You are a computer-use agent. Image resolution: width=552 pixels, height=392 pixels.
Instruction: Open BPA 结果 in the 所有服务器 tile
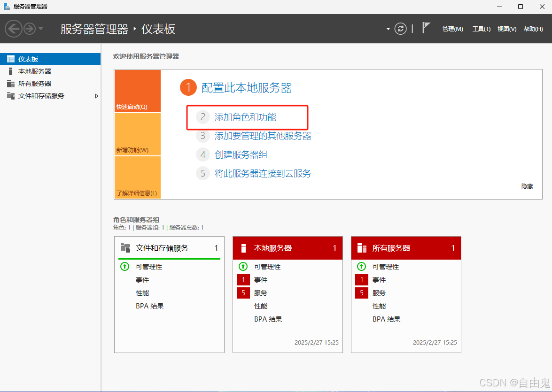click(386, 319)
